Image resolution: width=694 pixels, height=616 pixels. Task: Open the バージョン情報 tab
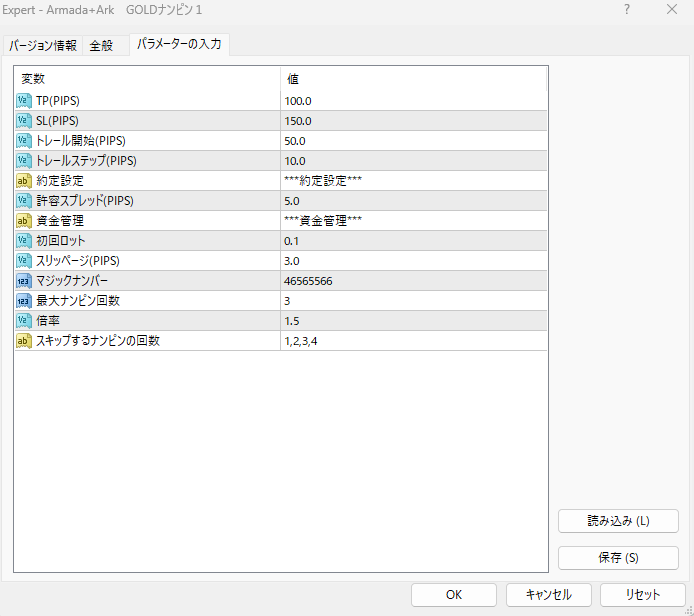click(x=43, y=46)
